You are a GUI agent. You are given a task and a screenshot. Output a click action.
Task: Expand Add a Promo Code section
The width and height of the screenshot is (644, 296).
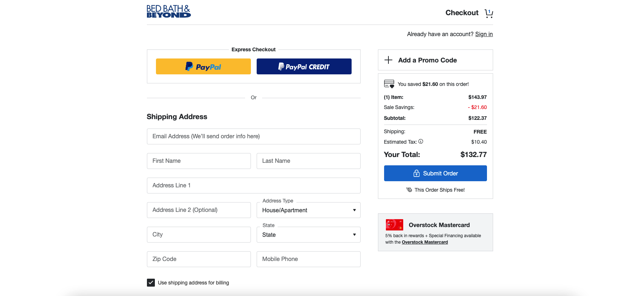click(427, 60)
